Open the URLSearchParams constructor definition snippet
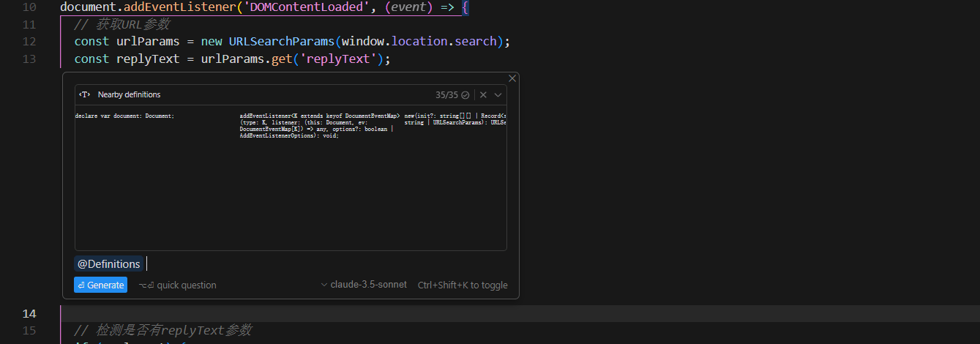980x344 pixels. 454,119
